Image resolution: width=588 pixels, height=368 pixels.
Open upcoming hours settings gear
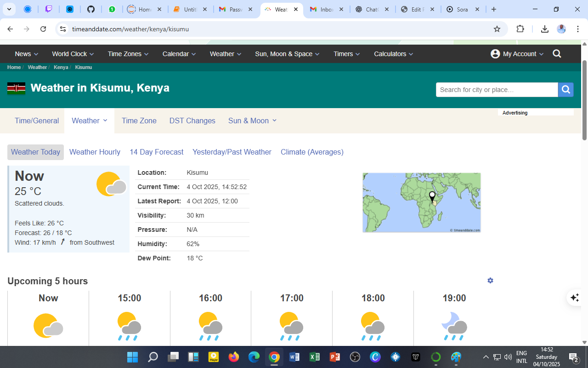click(490, 281)
